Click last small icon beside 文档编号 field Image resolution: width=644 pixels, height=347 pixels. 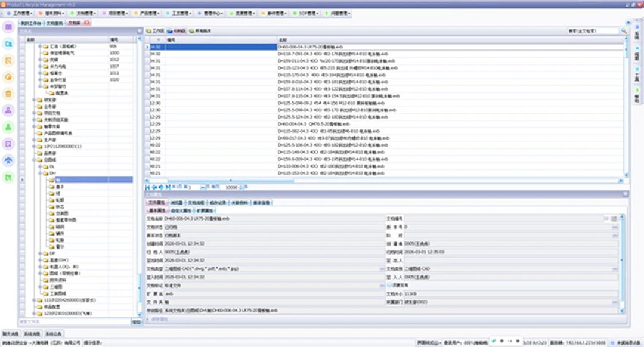[614, 218]
